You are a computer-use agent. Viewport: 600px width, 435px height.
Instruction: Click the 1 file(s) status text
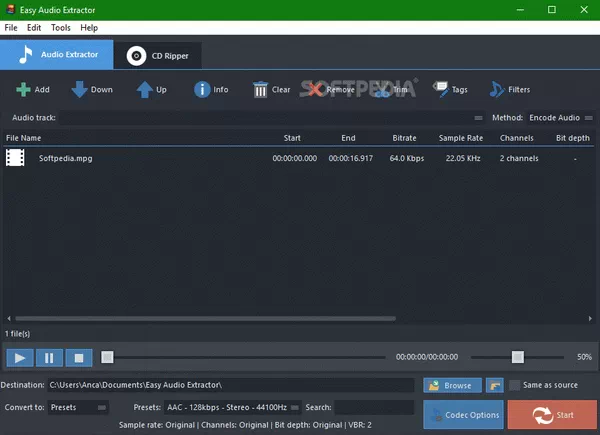tap(18, 334)
